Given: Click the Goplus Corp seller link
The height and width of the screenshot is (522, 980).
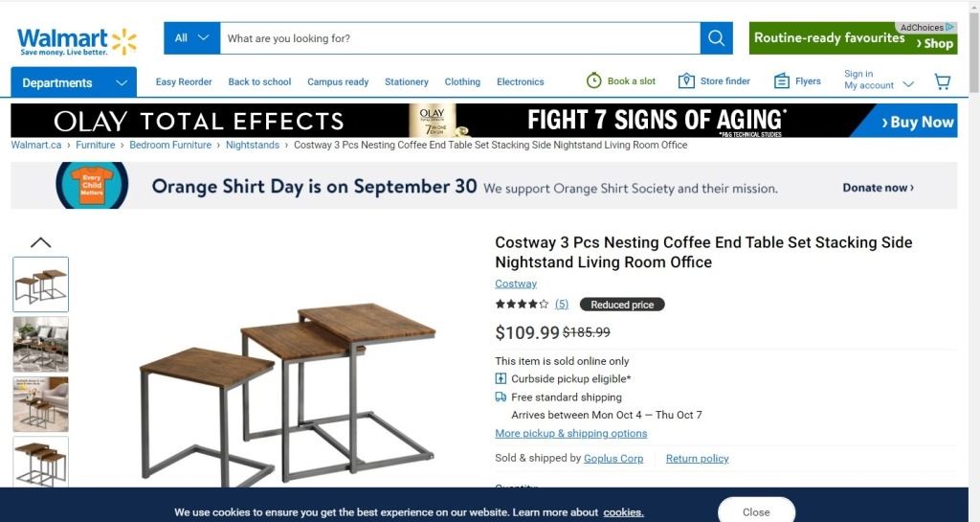Looking at the screenshot, I should click(x=613, y=459).
